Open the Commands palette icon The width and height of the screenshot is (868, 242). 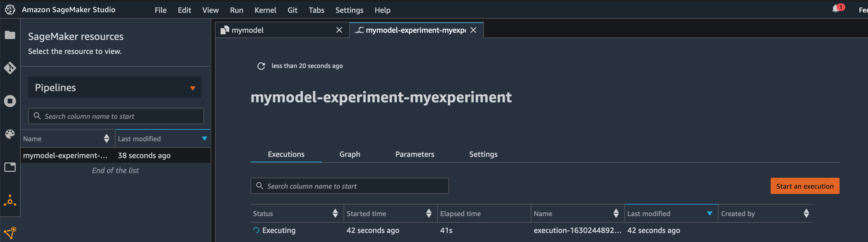10,134
